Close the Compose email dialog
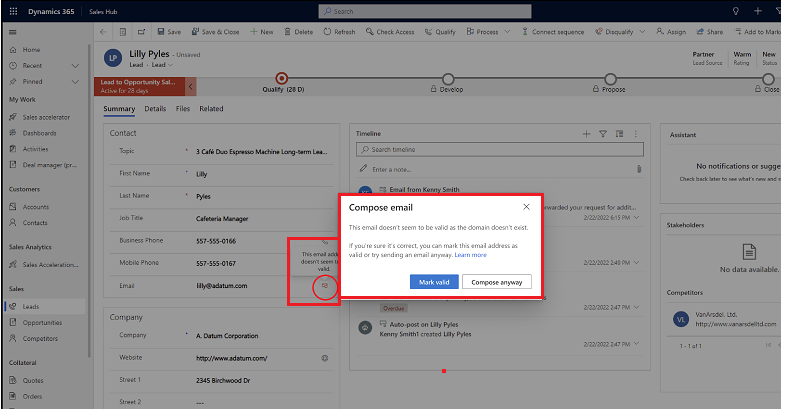The image size is (787, 410). click(x=526, y=207)
